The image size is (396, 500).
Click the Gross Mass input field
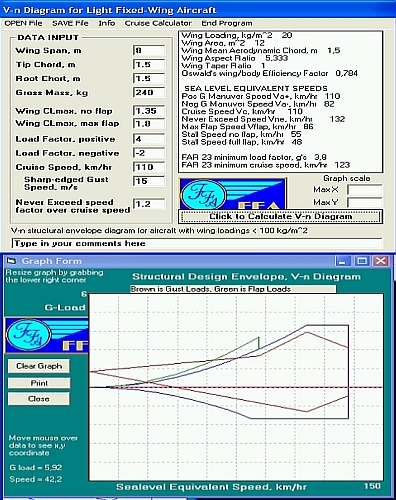coord(149,93)
